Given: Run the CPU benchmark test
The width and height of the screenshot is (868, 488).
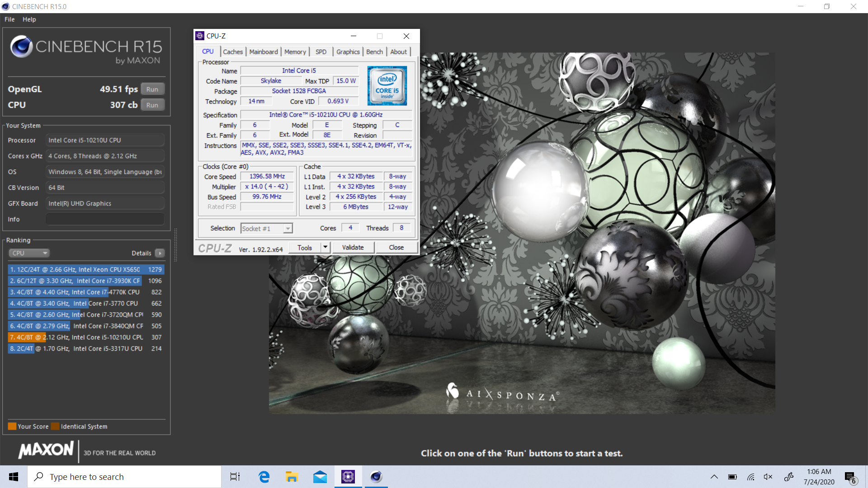Looking at the screenshot, I should [x=152, y=105].
